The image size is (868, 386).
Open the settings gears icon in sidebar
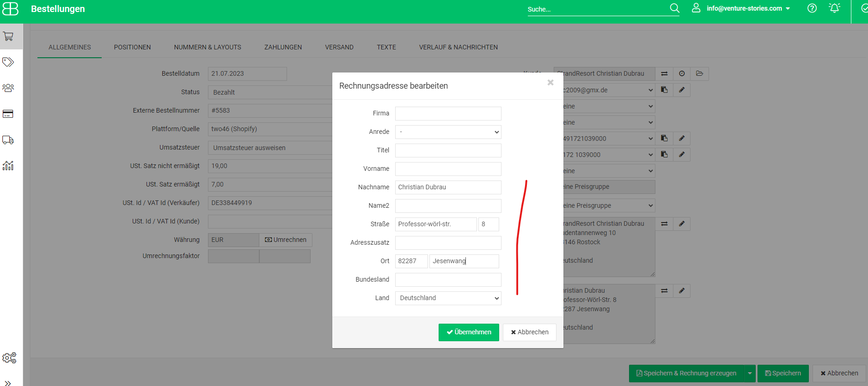click(9, 358)
